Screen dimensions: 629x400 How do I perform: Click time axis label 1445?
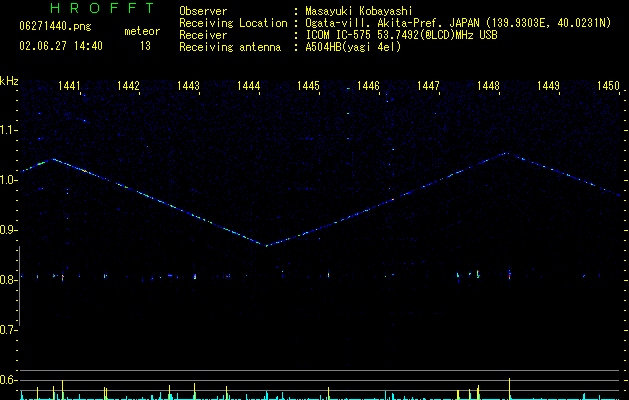point(308,86)
